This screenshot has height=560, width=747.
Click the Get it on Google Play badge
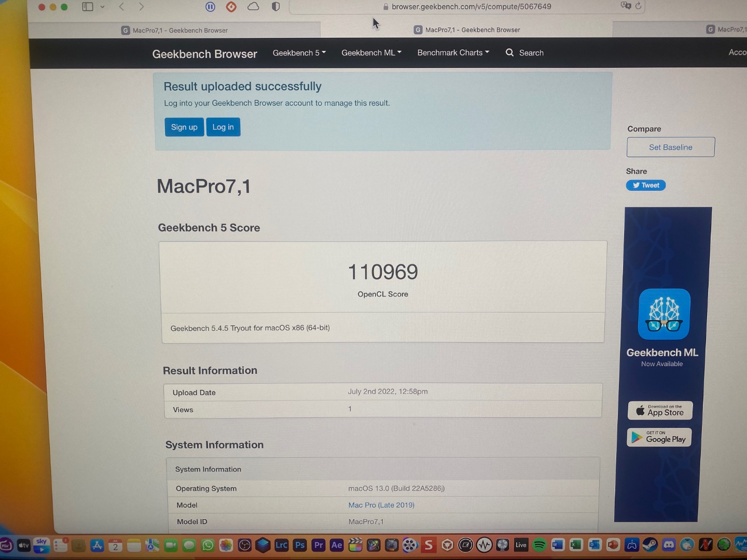pos(659,438)
